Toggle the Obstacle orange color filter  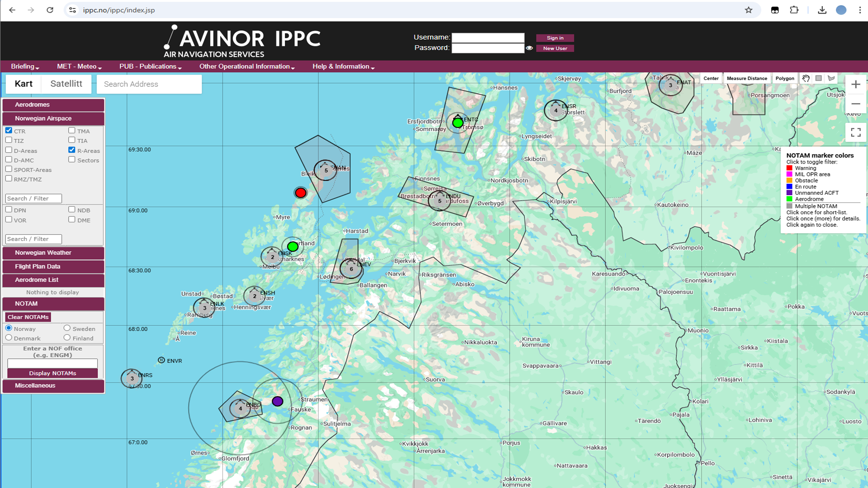coord(790,180)
